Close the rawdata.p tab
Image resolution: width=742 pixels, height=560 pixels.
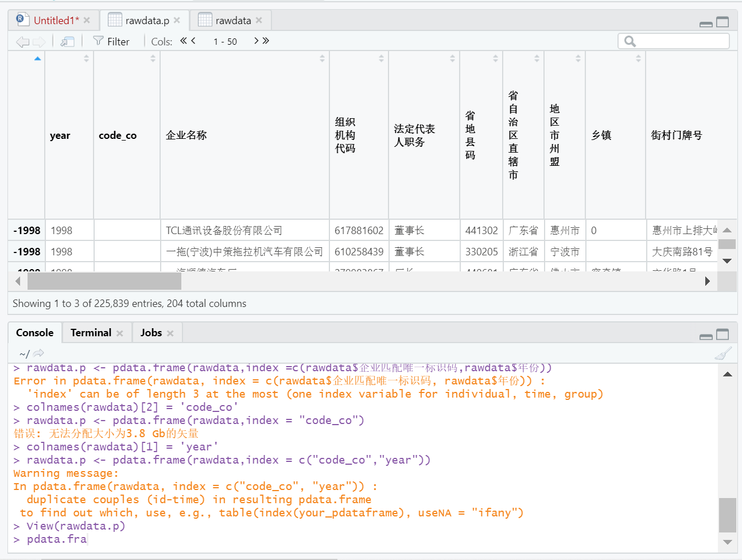[x=177, y=20]
